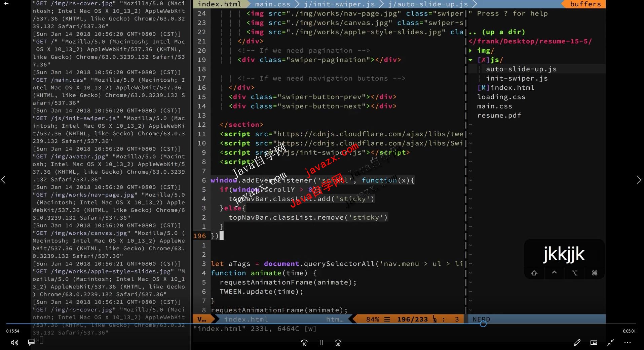Click the 'TWEEN.update(time);' line
The image size is (644, 350).
tap(261, 292)
